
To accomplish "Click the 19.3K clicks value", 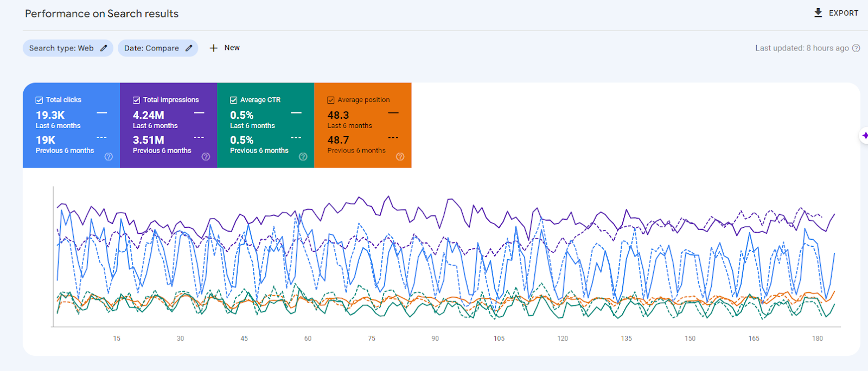I will (50, 115).
